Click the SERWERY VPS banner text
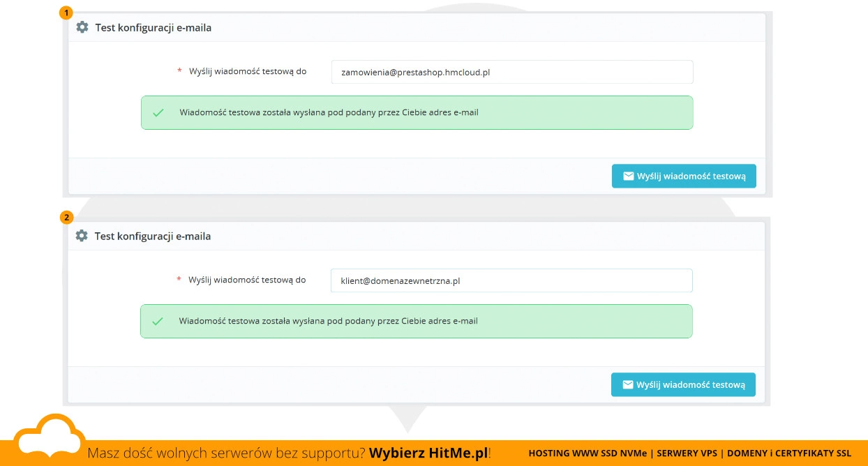 [687, 453]
